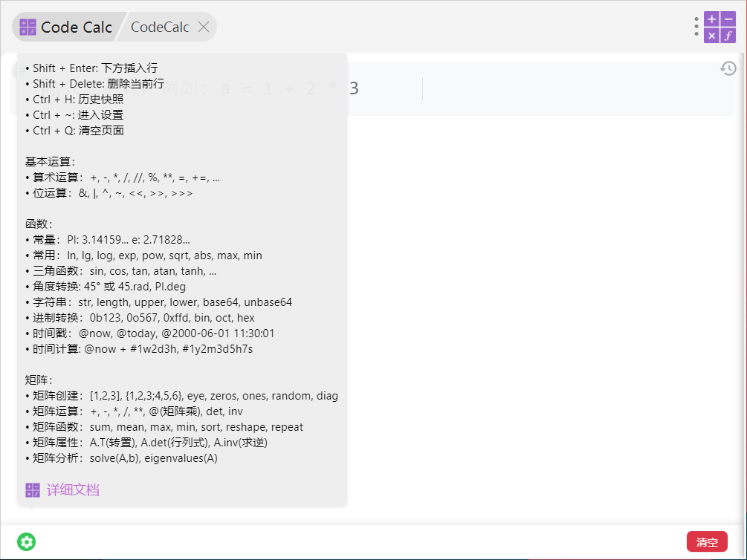Click the 进制转换 0b123 line

tap(140, 318)
